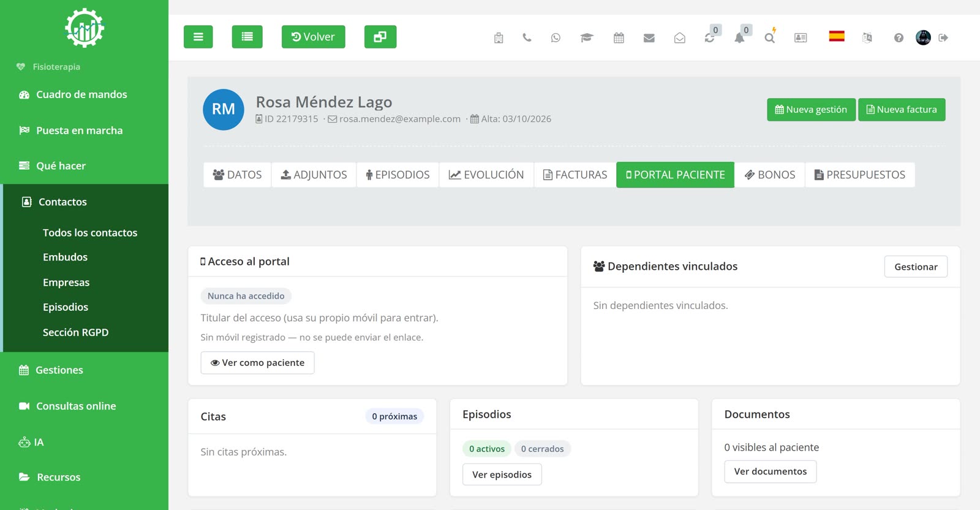The image size is (980, 510).
Task: Click the contact card icon
Action: tap(801, 38)
